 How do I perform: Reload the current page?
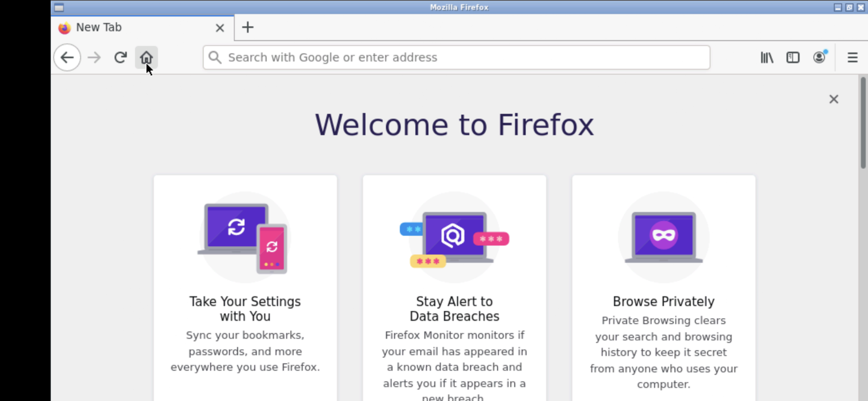[120, 58]
